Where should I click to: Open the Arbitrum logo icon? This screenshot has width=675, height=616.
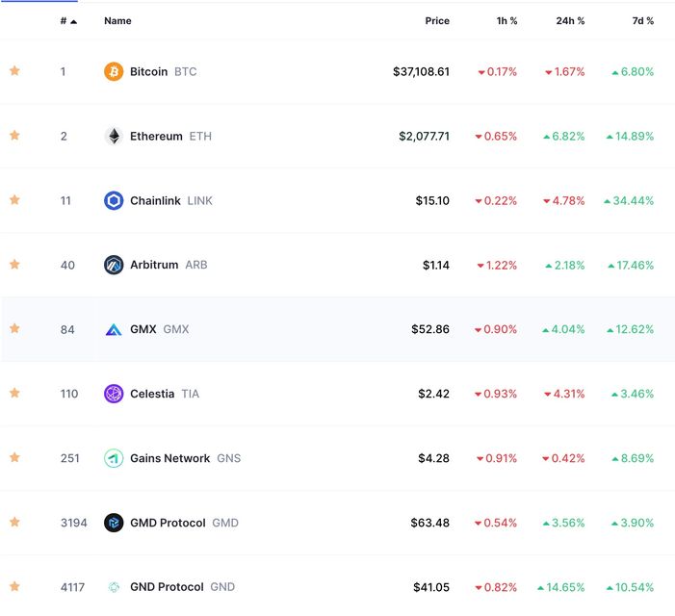(114, 265)
